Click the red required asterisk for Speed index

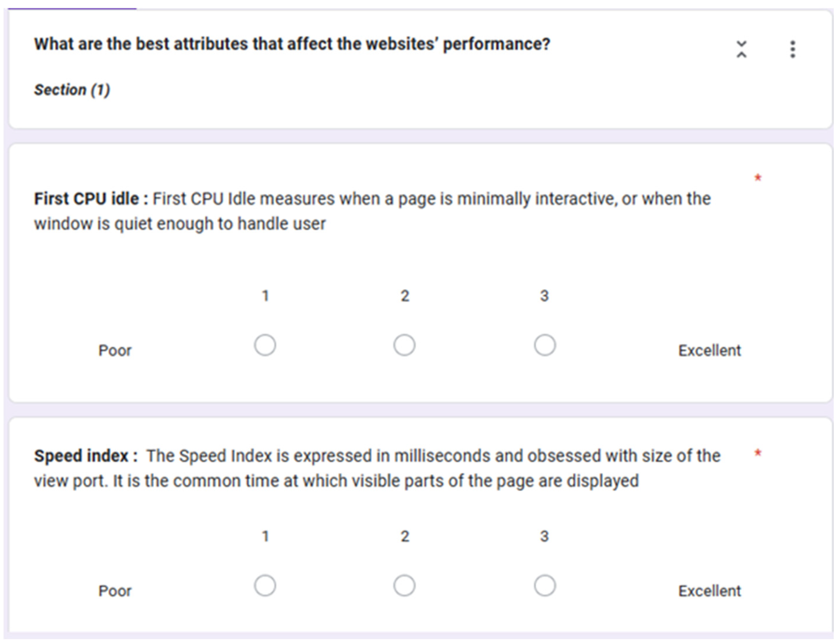click(x=758, y=453)
